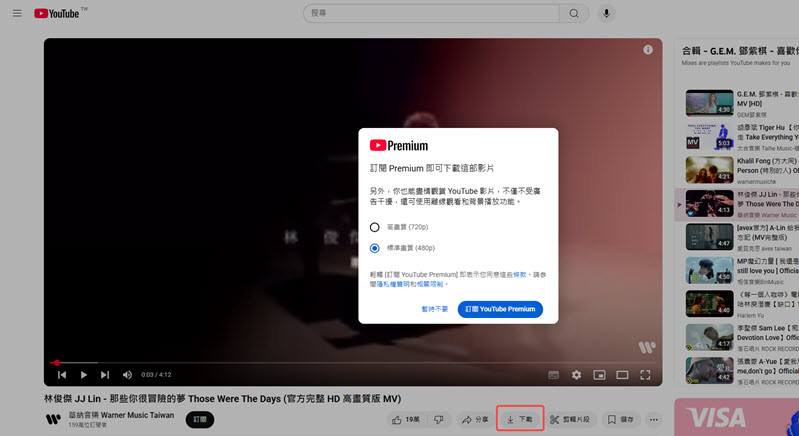Enable miniplayer mode

(x=599, y=375)
